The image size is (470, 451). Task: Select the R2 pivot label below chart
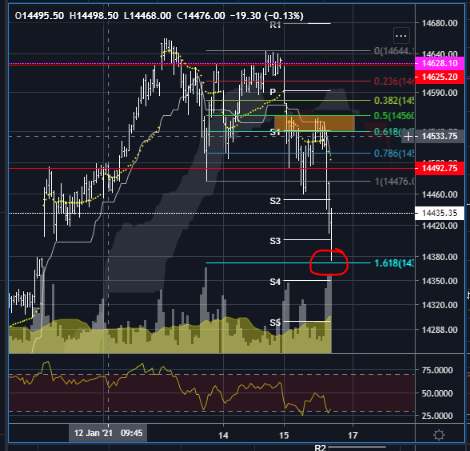tap(320, 448)
